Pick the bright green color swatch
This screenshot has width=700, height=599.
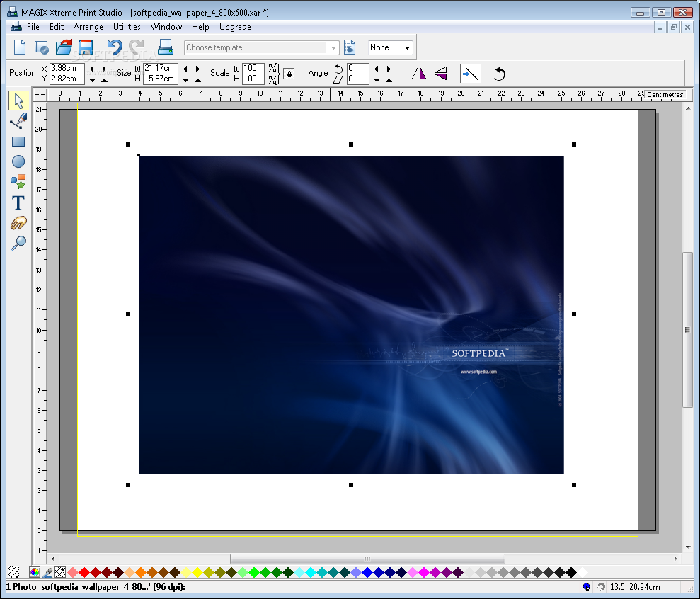click(254, 572)
